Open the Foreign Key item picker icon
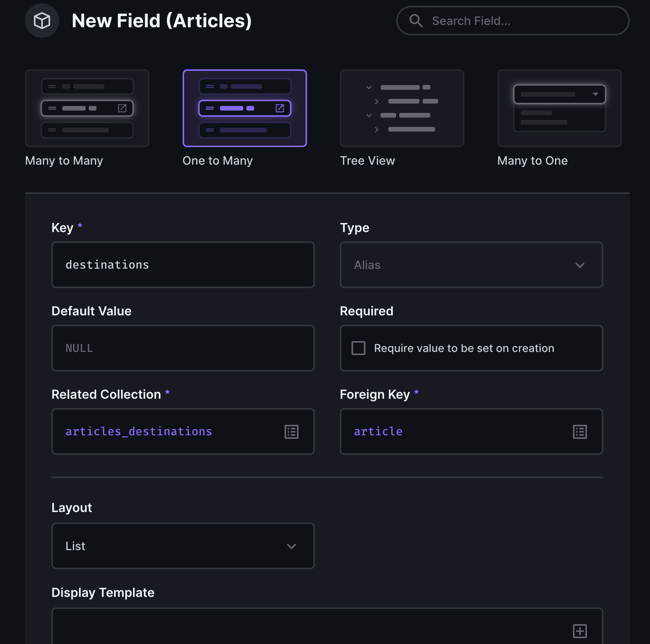This screenshot has height=644, width=650. pyautogui.click(x=580, y=431)
